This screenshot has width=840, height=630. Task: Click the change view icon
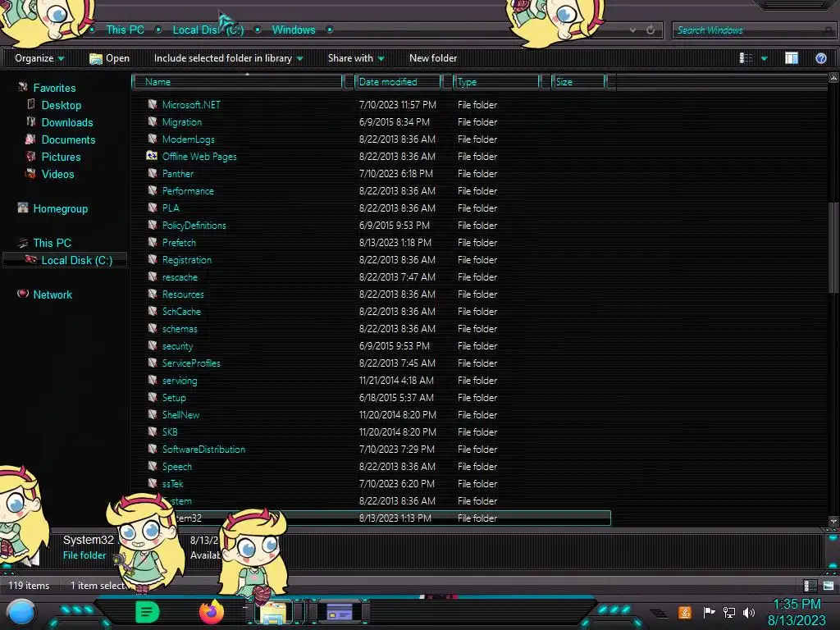pos(746,58)
